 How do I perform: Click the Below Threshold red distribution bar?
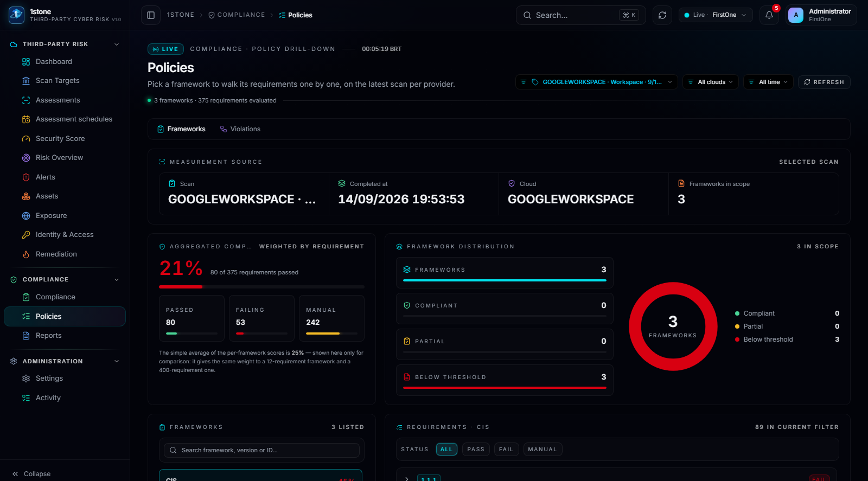click(505, 388)
